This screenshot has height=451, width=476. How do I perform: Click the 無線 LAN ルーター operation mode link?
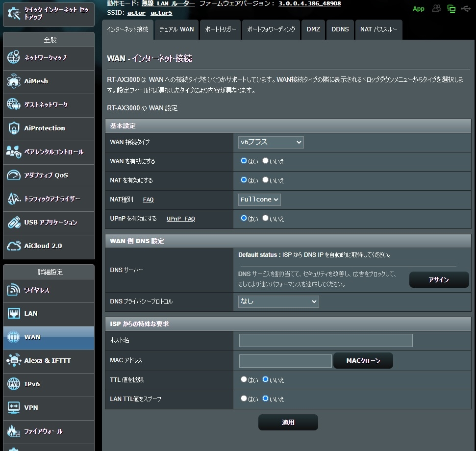(x=168, y=3)
